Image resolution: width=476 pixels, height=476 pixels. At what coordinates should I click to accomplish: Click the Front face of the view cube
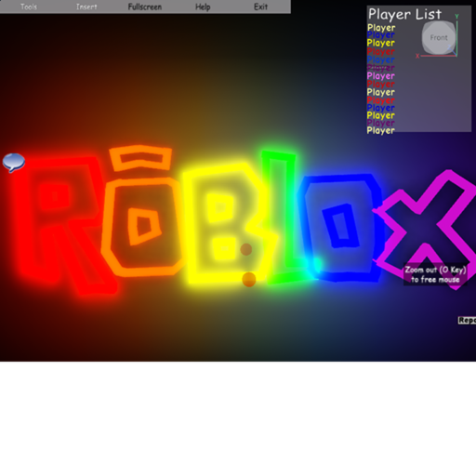[439, 37]
